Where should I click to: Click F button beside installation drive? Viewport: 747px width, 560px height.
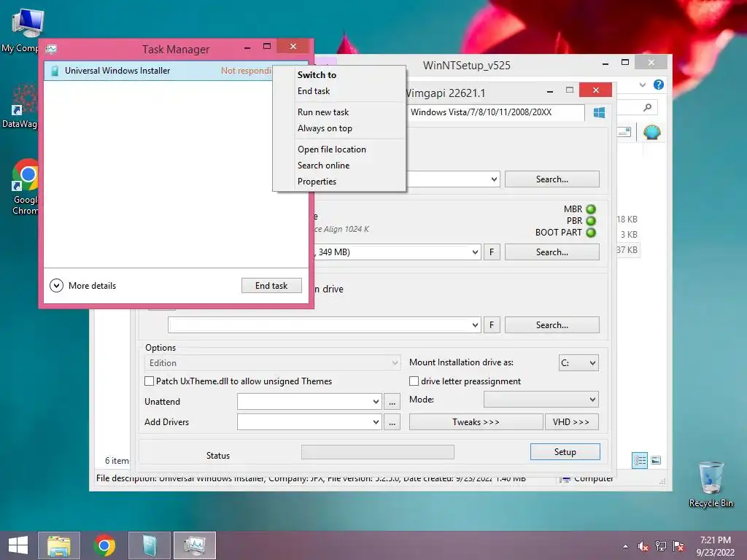click(492, 325)
